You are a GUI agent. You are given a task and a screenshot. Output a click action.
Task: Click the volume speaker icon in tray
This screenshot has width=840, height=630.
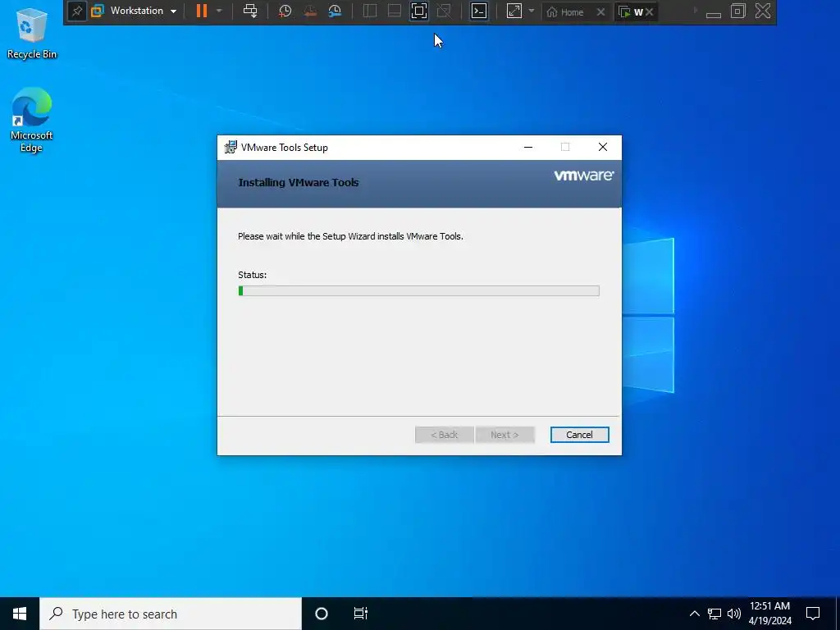point(734,614)
